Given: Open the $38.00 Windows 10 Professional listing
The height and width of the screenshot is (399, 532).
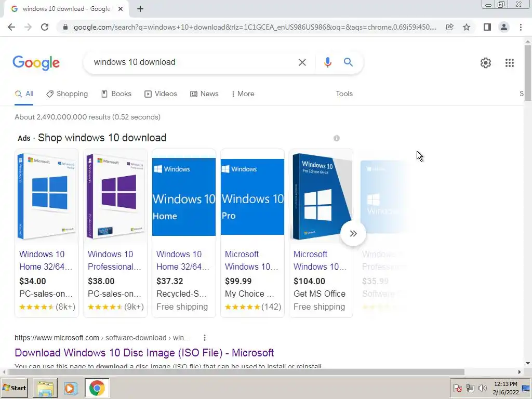Looking at the screenshot, I should 114,261.
